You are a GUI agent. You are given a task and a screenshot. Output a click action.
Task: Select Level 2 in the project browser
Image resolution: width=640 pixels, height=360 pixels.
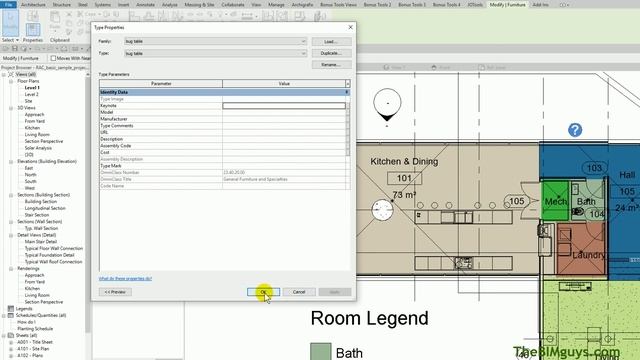point(31,94)
